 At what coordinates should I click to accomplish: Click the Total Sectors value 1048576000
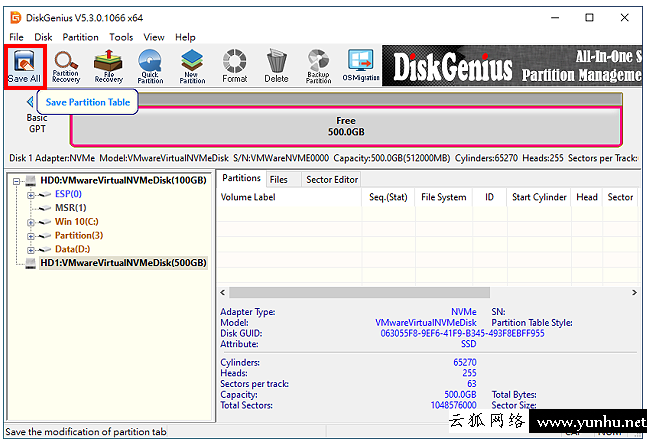coord(454,405)
